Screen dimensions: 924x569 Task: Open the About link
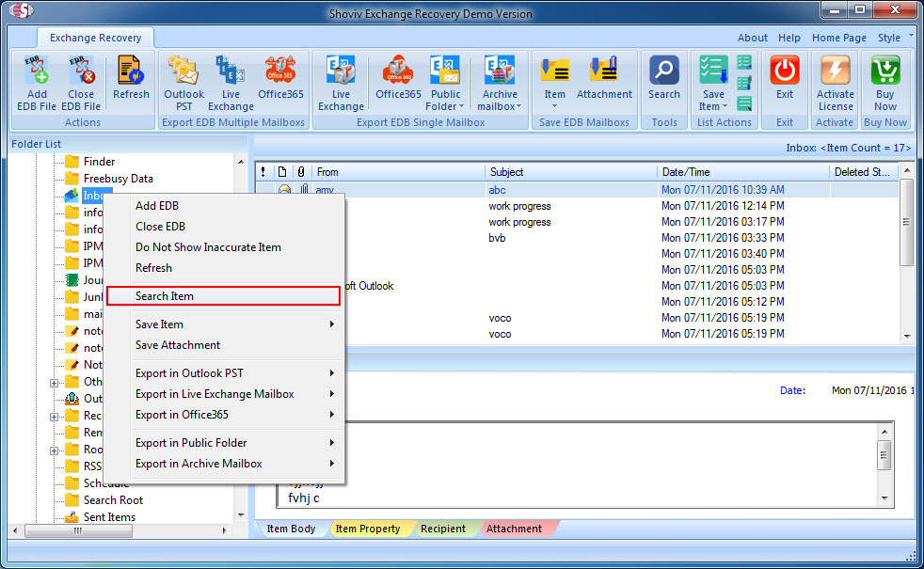coord(752,38)
